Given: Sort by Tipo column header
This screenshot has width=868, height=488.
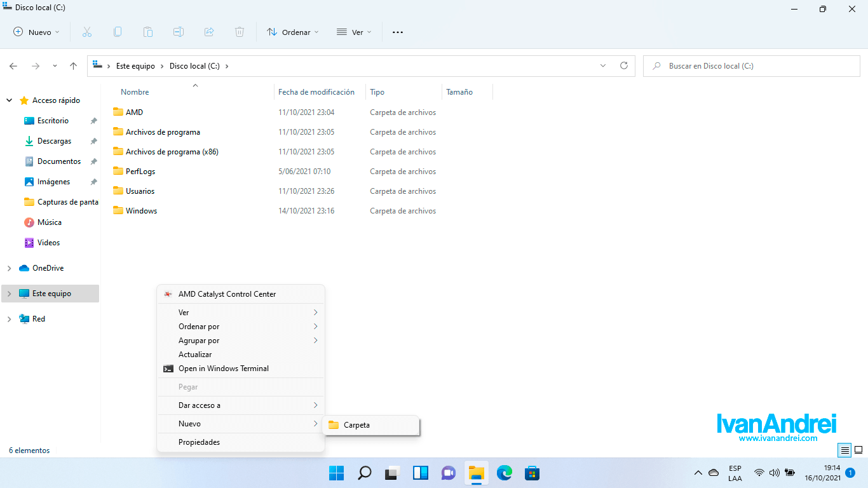Looking at the screenshot, I should pyautogui.click(x=377, y=92).
